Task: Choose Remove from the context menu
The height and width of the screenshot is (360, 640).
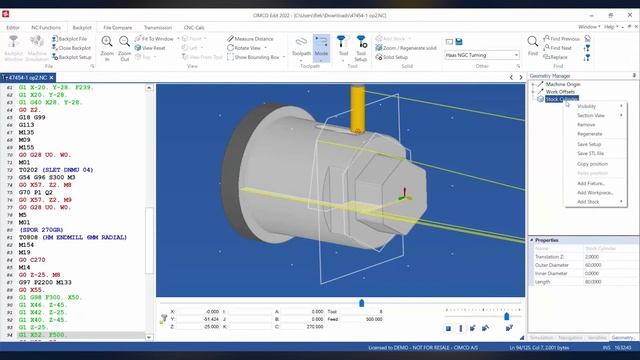Action: click(596, 124)
